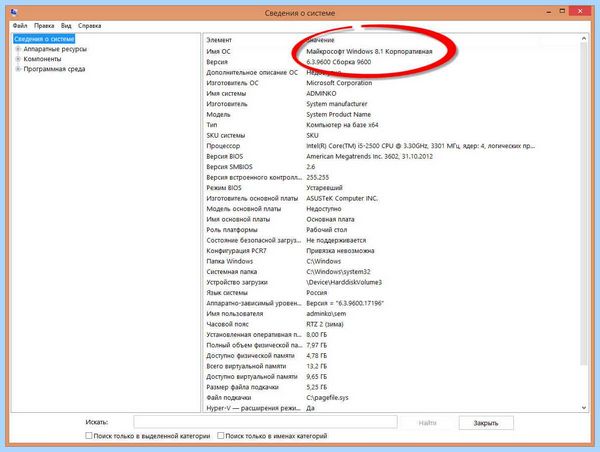The image size is (600, 452).
Task: Enable Поиск только в выделенной категории checkbox
Action: coord(89,436)
